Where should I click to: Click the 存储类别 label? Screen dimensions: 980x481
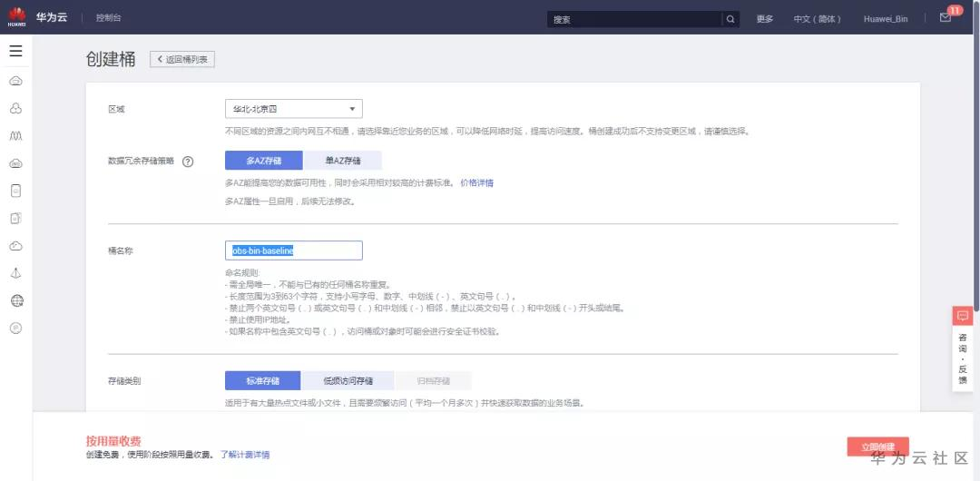[x=124, y=381]
